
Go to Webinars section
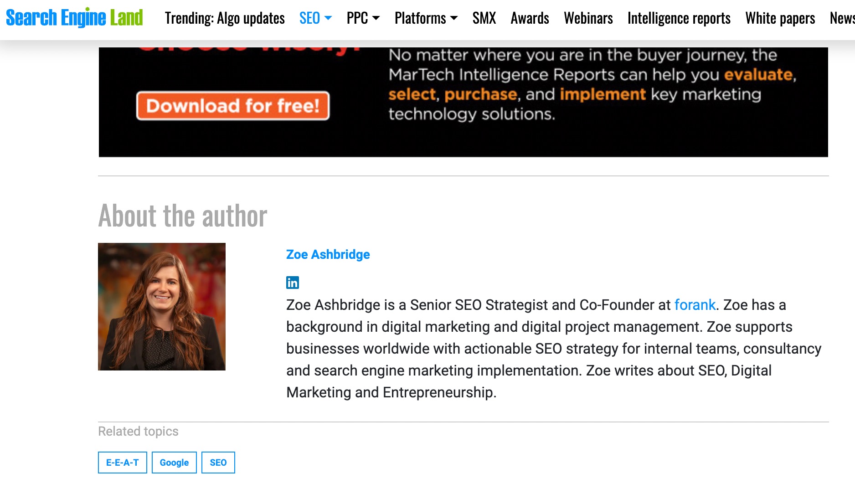tap(588, 18)
